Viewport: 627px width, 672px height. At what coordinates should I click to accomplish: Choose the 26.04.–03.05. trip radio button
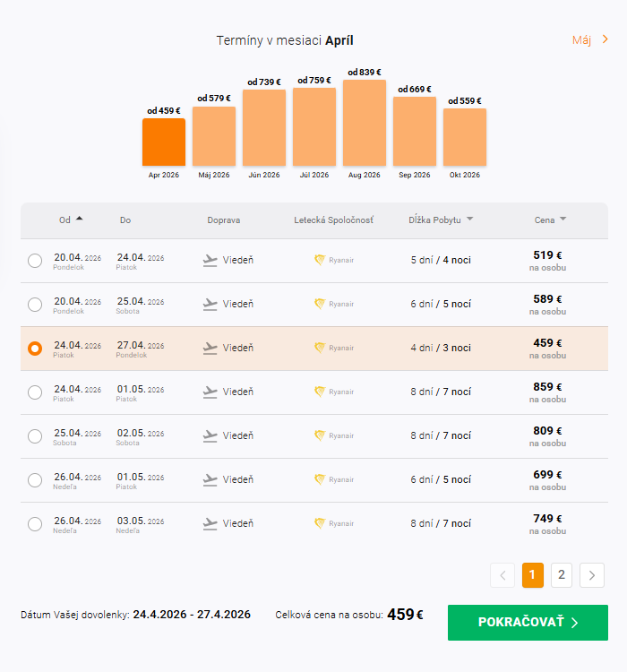[x=35, y=524]
